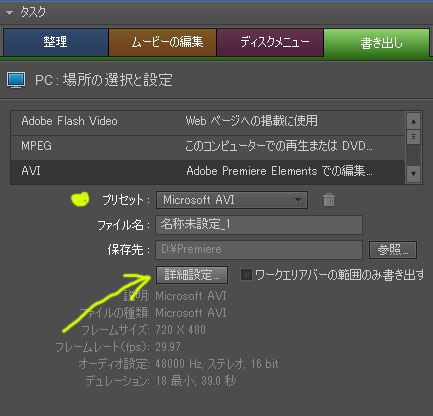Open the 詳細設定... button
Viewport: 433px width, 416px height.
[192, 275]
